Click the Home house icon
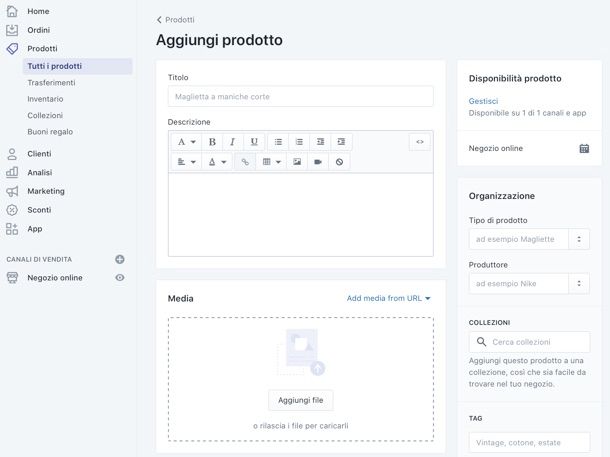 [x=12, y=11]
